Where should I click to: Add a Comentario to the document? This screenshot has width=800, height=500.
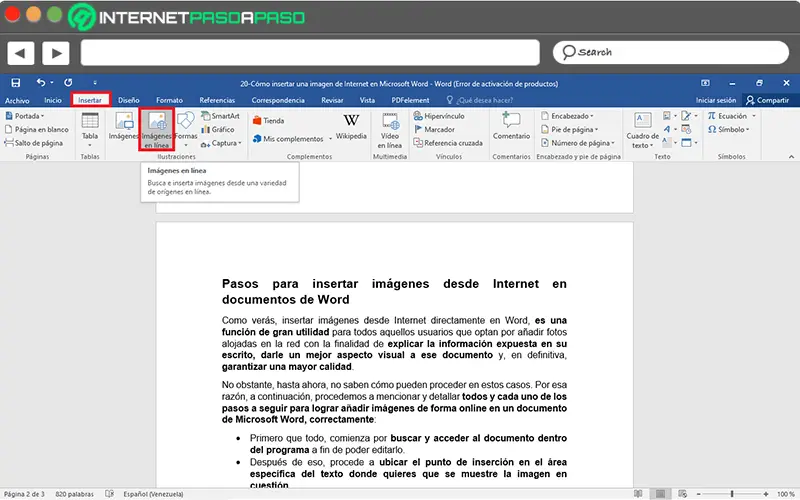pos(511,126)
